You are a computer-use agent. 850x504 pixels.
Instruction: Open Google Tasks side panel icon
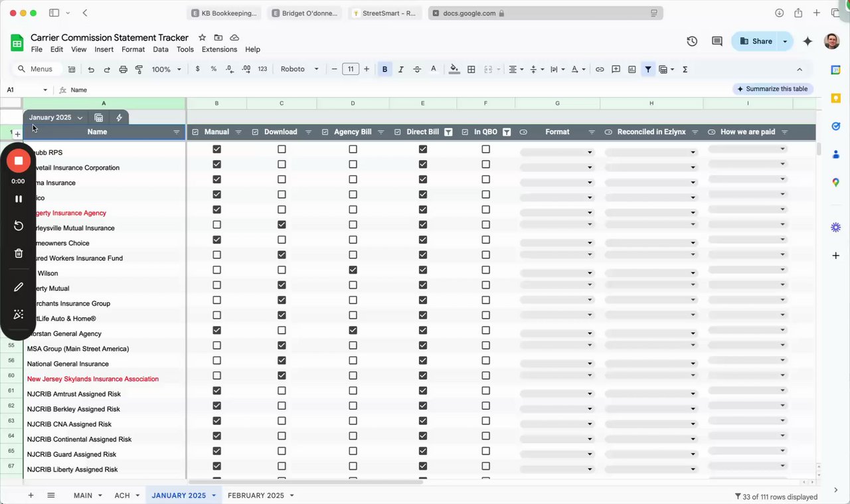836,126
